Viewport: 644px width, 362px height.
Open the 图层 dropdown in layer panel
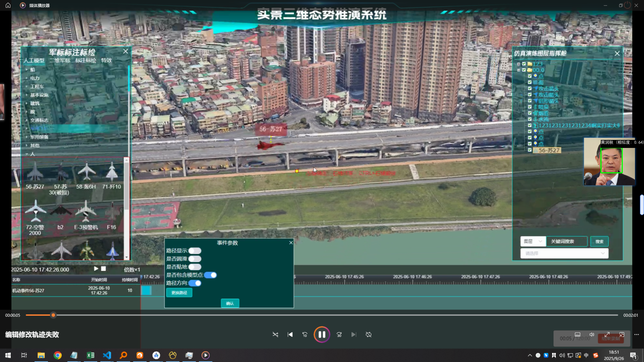pyautogui.click(x=533, y=241)
